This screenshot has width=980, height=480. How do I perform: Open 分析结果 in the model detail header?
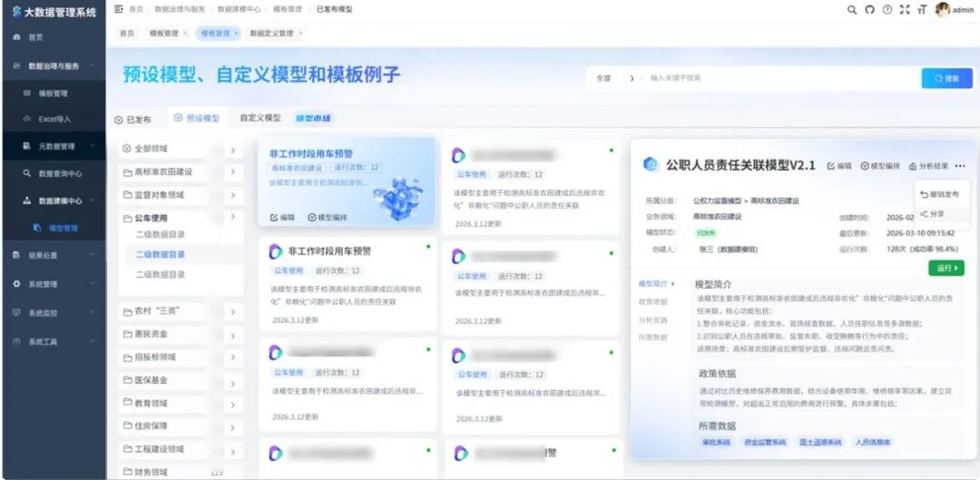[929, 166]
